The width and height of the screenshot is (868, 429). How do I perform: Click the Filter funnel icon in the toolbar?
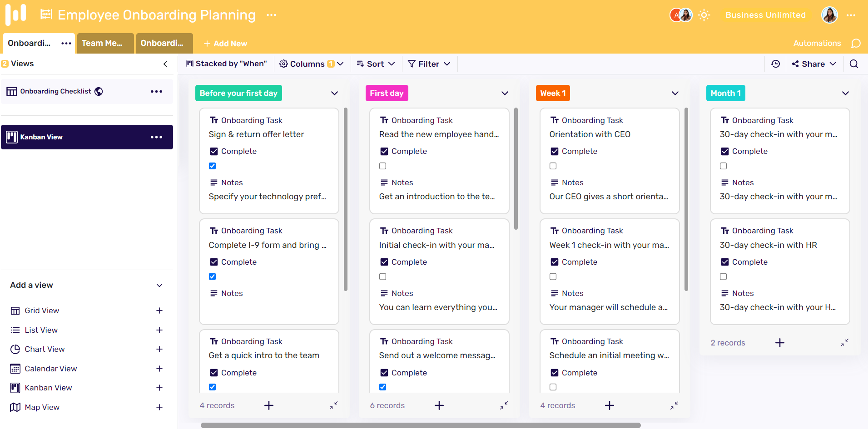click(x=412, y=64)
